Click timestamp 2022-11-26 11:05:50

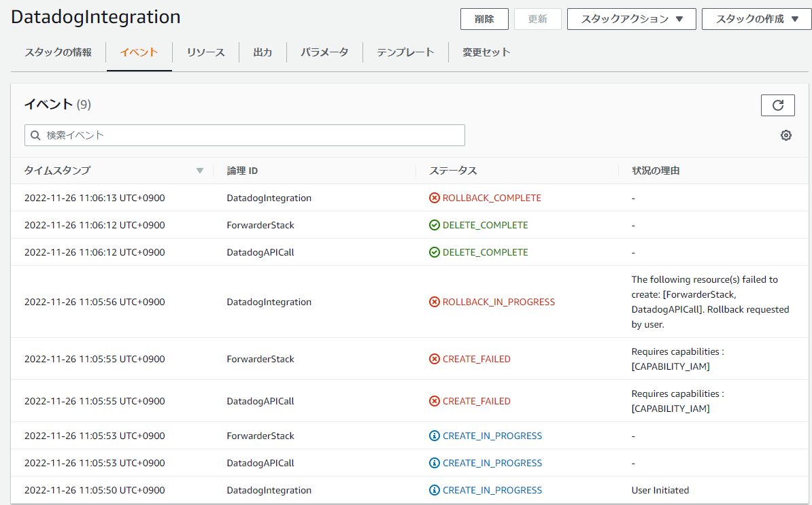(95, 490)
